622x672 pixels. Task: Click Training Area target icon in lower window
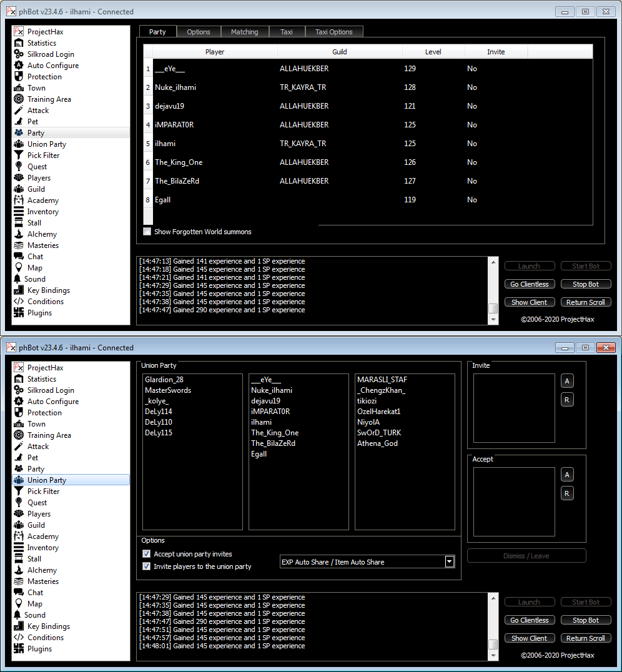tap(19, 435)
